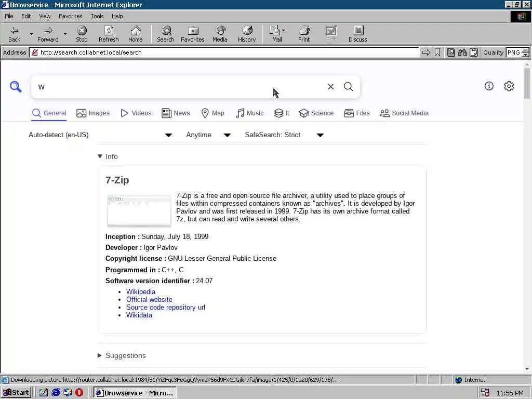The image size is (532, 399).
Task: Open the Favorites menu
Action: coord(70,16)
